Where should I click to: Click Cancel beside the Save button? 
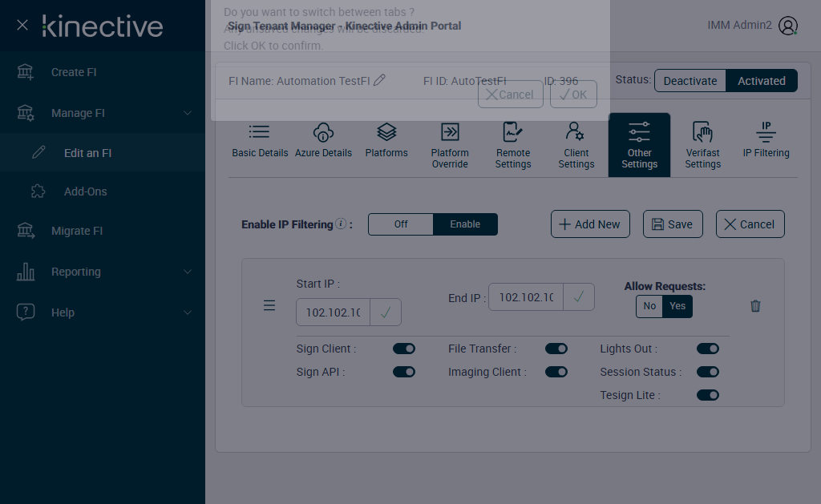750,224
